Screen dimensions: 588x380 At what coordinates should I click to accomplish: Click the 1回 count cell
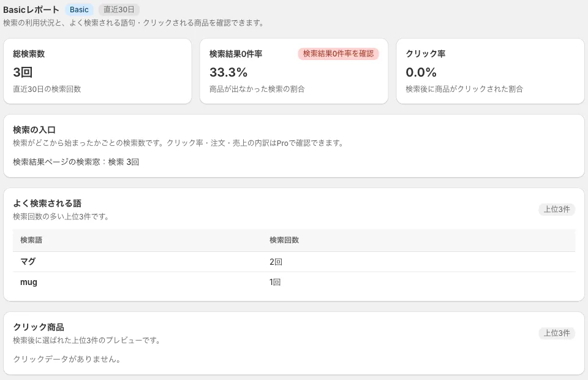click(275, 282)
